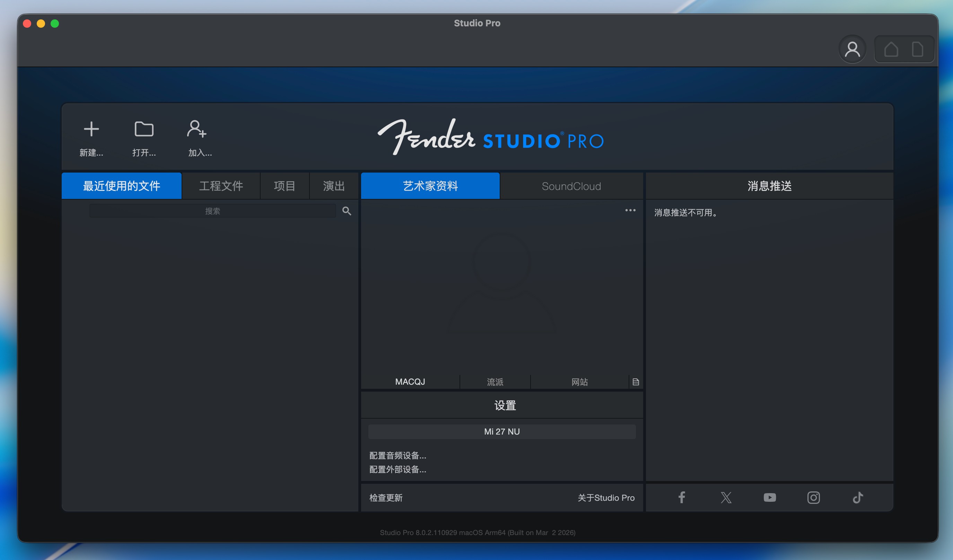
Task: Click the document page icon in top bar
Action: coord(917,50)
